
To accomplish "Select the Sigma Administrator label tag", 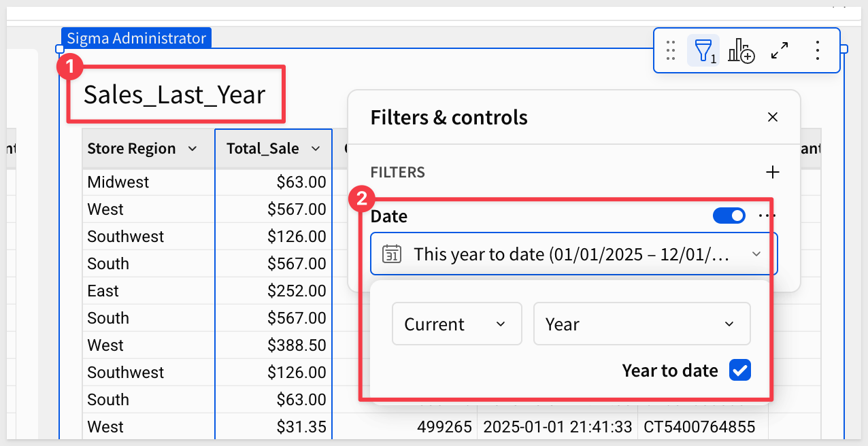I will click(136, 38).
